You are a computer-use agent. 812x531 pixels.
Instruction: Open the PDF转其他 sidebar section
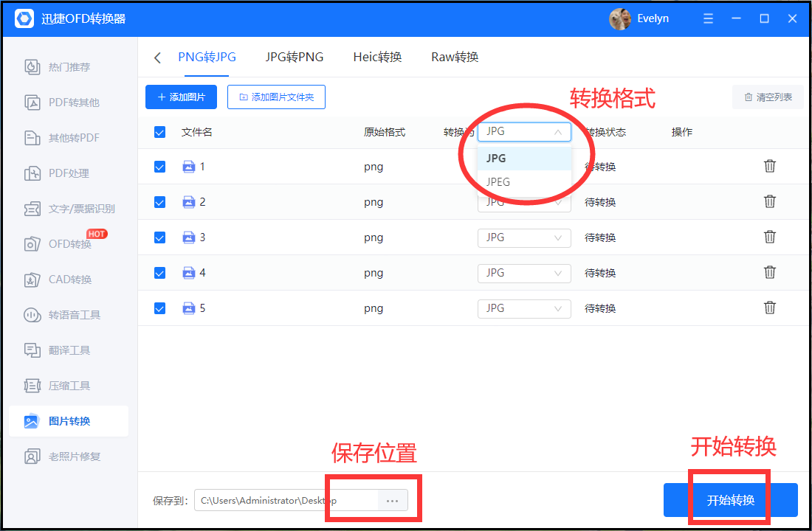(69, 103)
